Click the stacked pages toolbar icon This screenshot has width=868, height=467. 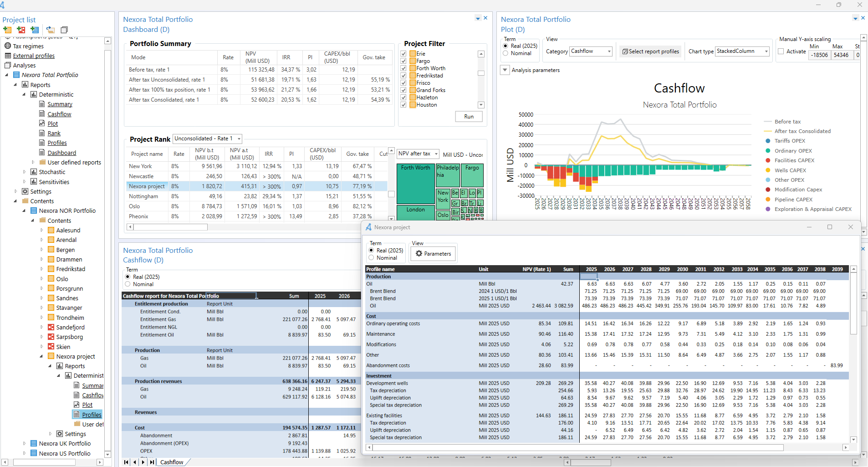(64, 30)
